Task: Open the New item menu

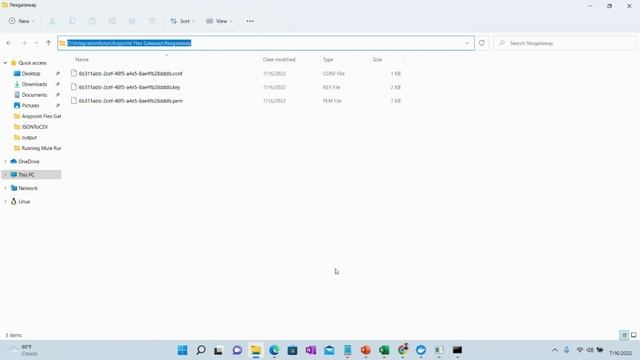Action: [x=22, y=21]
